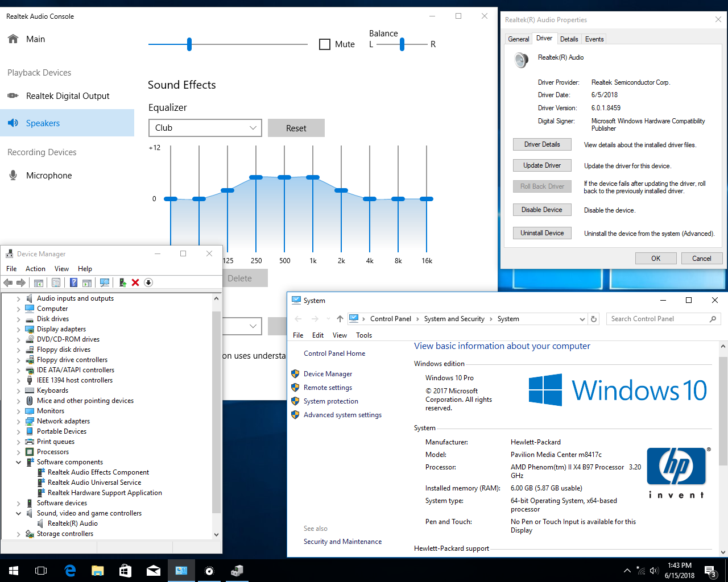Click the Disable device down-arrow icon

pyautogui.click(x=148, y=282)
